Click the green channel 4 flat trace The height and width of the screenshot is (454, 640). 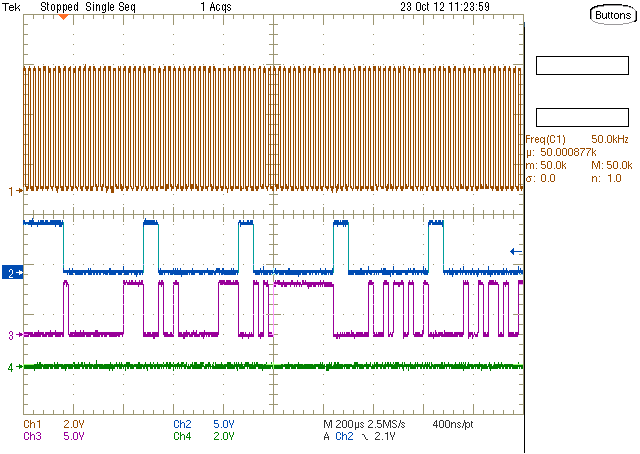pos(273,366)
